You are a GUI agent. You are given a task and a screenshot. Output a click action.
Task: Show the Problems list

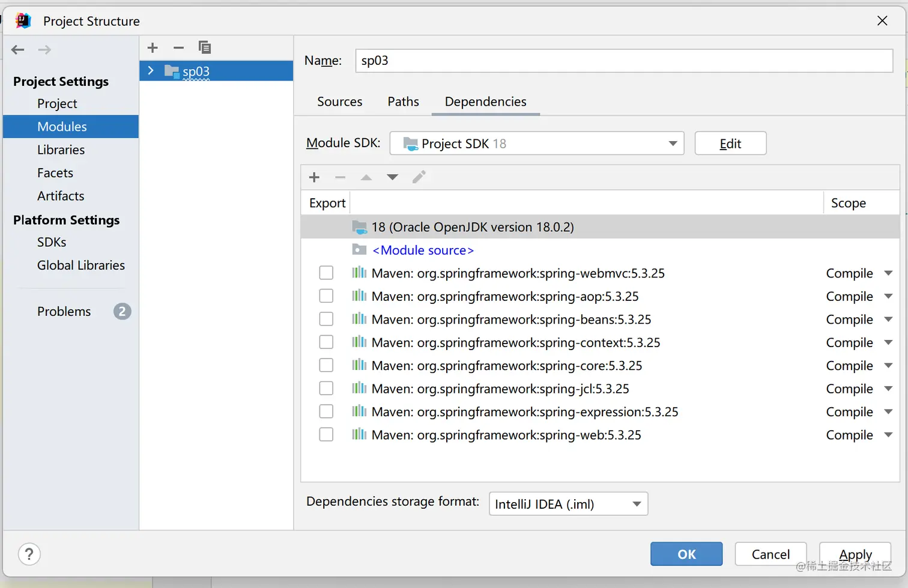click(64, 311)
